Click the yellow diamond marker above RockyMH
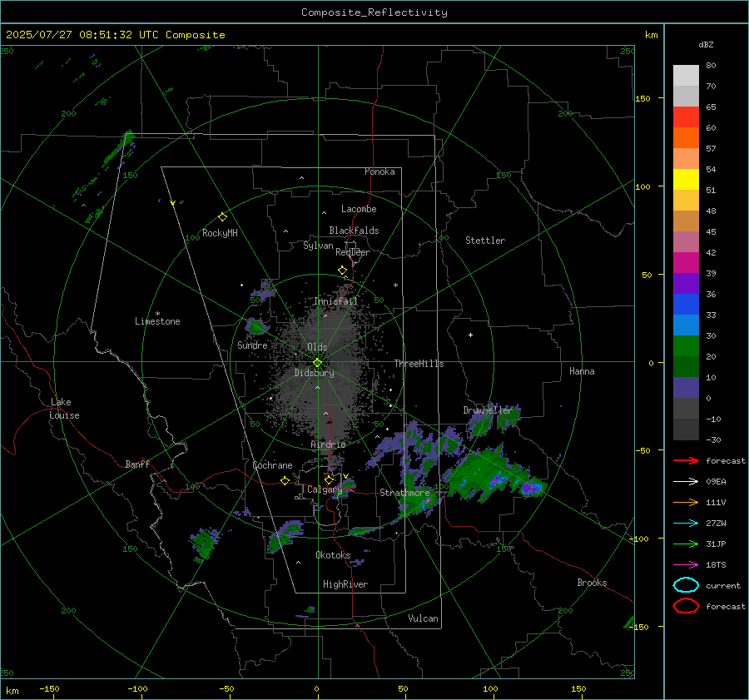749x700 pixels. [x=222, y=217]
